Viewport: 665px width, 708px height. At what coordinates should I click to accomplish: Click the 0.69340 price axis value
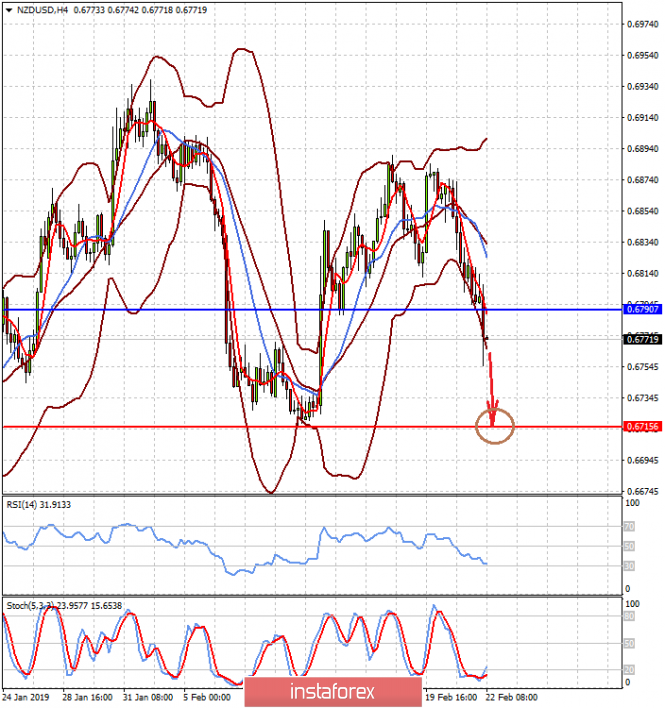[643, 86]
